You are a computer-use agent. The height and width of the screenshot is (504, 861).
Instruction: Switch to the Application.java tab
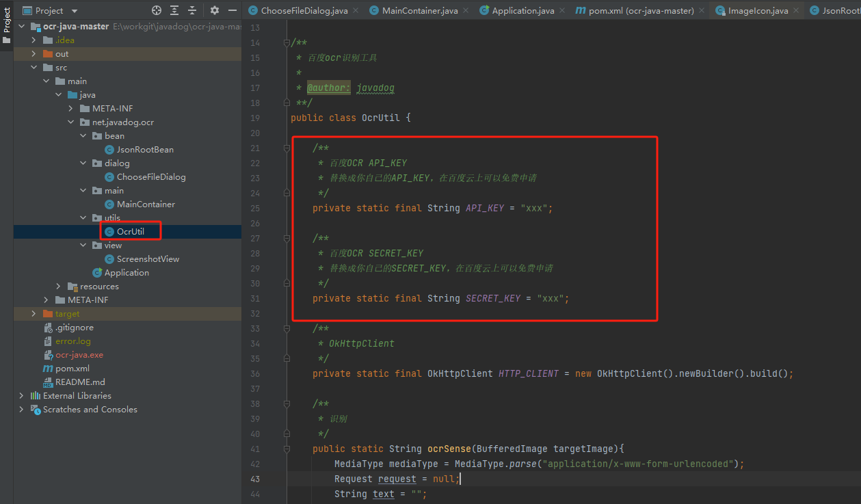click(522, 10)
